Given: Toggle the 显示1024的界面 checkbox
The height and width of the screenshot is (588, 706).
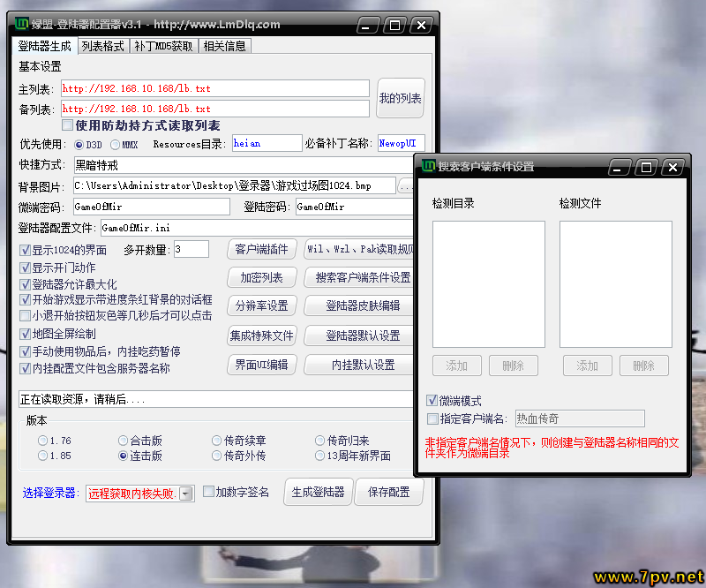Looking at the screenshot, I should [25, 250].
